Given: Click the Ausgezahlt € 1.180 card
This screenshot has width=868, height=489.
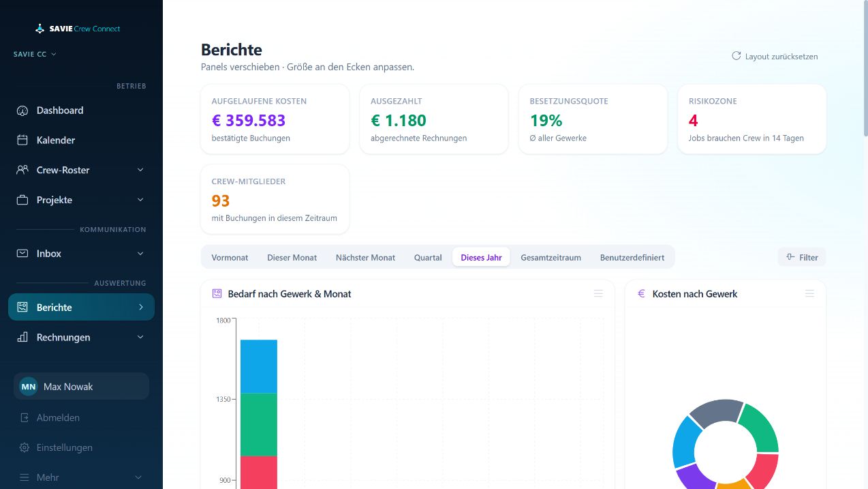Looking at the screenshot, I should 434,119.
